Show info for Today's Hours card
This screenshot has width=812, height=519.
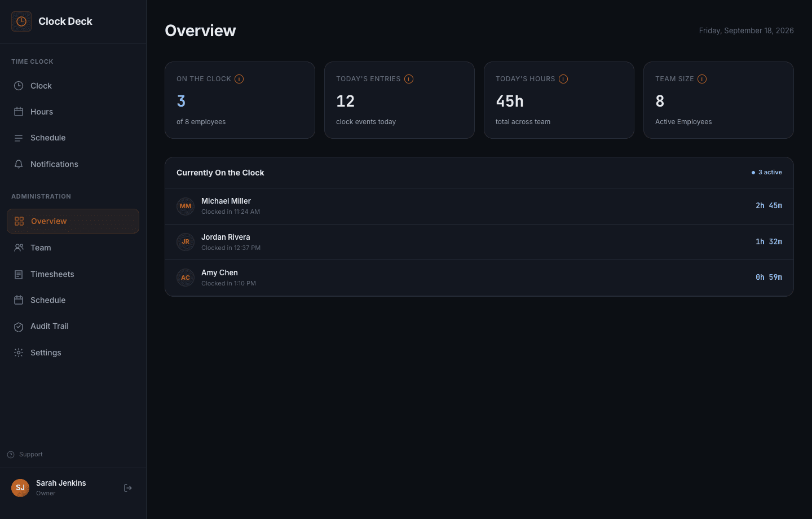click(x=563, y=79)
